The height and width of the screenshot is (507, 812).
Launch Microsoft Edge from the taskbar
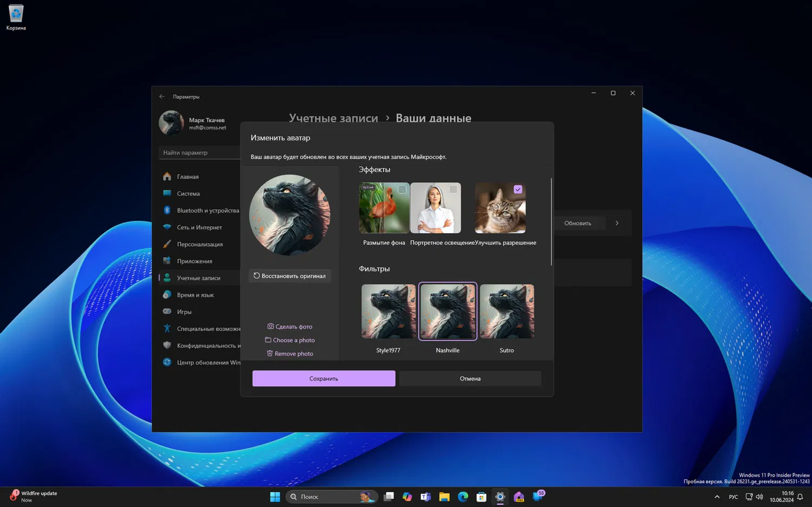click(x=463, y=497)
